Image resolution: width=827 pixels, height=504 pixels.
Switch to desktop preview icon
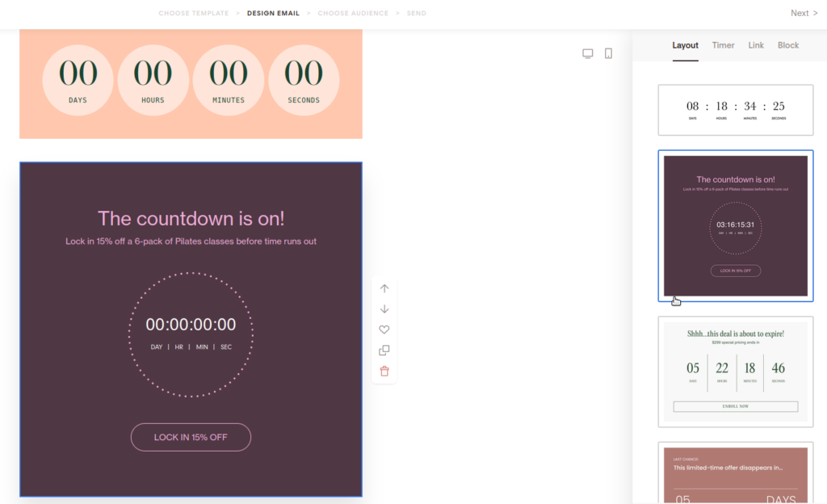588,53
